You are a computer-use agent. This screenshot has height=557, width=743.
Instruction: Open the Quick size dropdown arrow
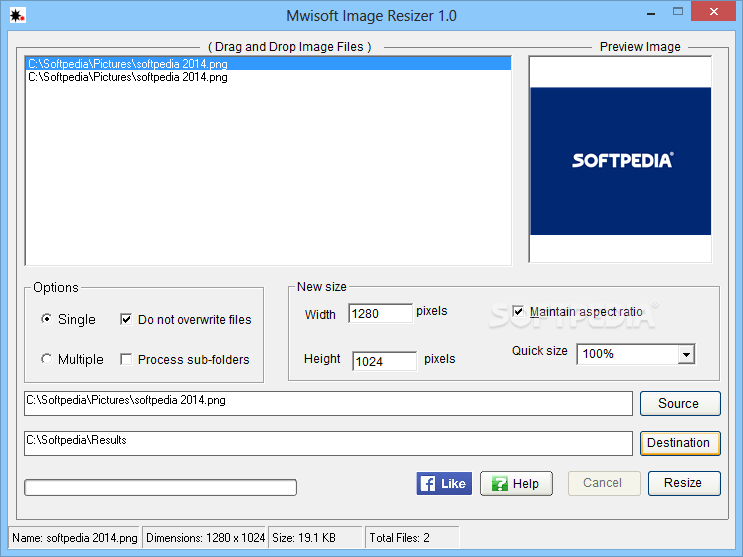coord(686,354)
